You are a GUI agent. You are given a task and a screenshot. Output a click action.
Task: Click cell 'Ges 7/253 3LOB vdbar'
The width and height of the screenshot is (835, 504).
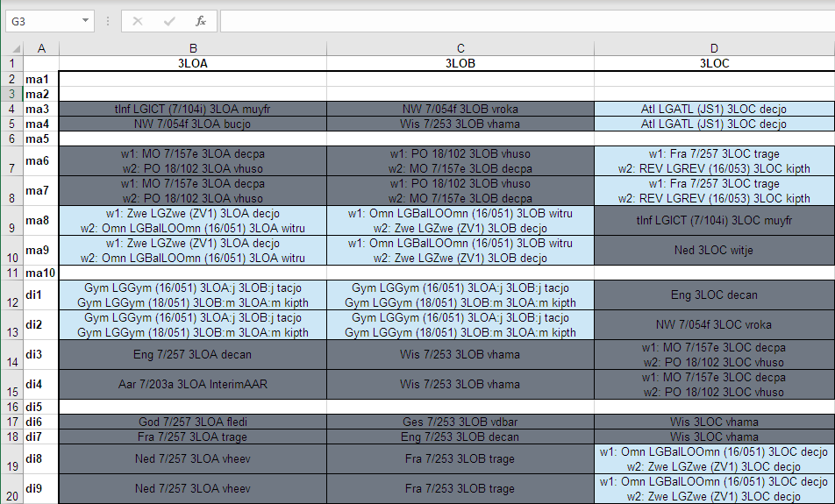[460, 422]
